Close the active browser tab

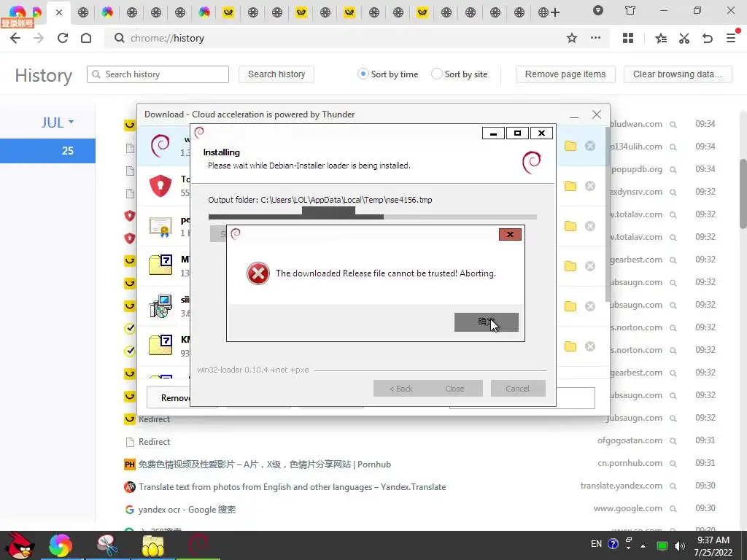coord(59,12)
